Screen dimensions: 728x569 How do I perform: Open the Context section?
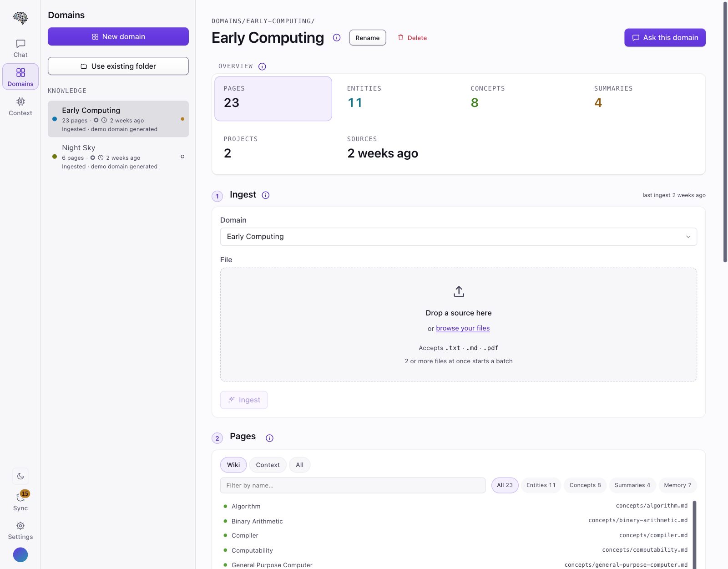20,107
